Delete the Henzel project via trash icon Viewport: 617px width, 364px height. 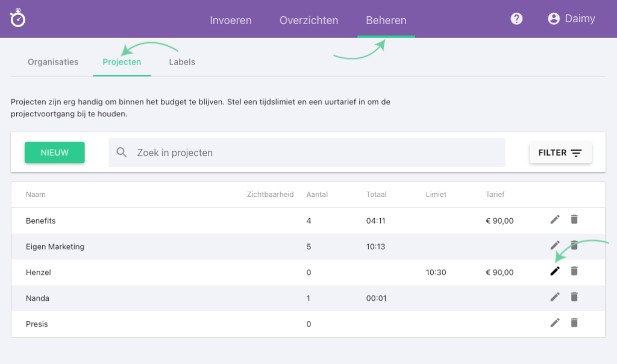pos(574,271)
